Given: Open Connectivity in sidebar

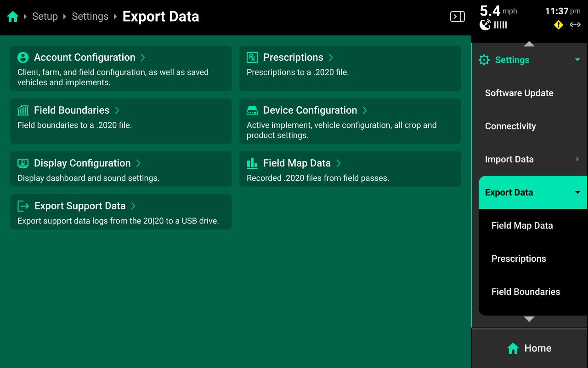Looking at the screenshot, I should [x=533, y=126].
